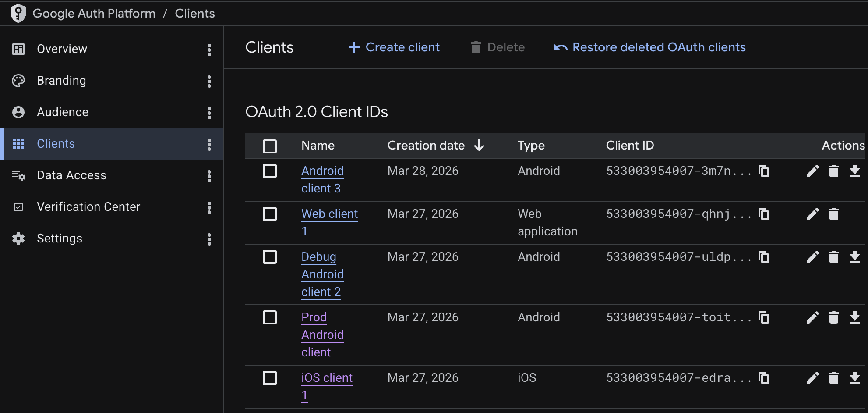This screenshot has width=868, height=413.
Task: Check the iOS client 1 row checkbox
Action: (270, 378)
